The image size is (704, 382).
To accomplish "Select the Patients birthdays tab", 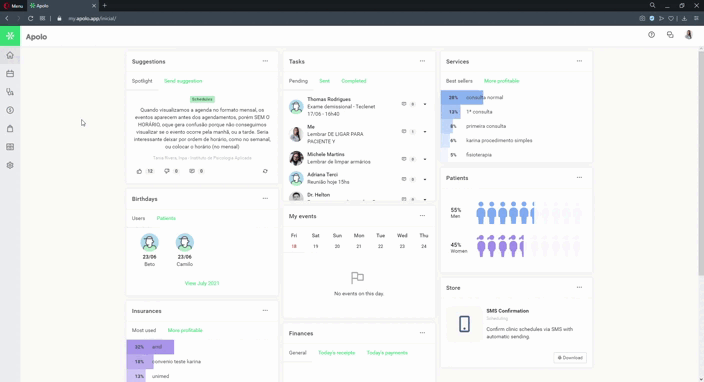I will [x=166, y=218].
